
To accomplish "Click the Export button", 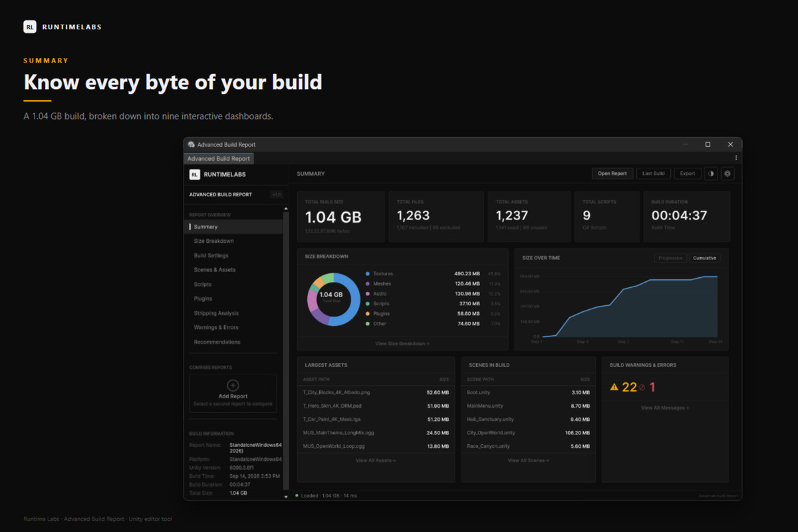I will (688, 174).
